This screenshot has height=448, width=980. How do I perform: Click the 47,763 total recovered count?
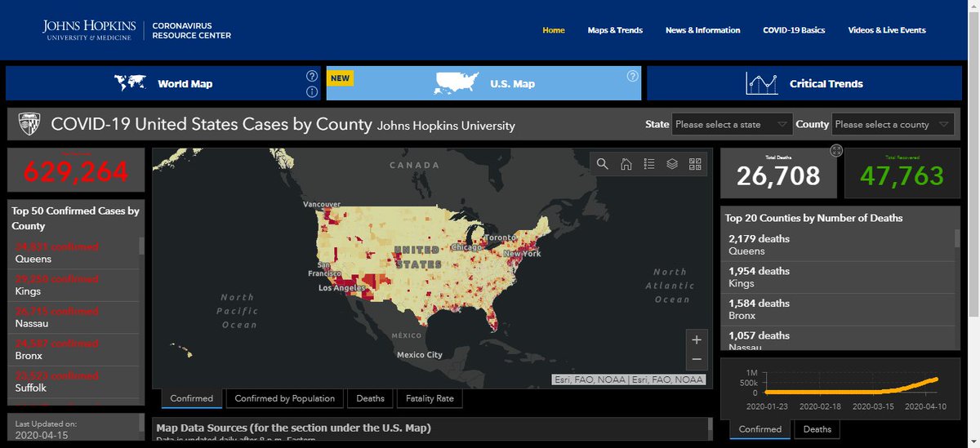pos(902,175)
